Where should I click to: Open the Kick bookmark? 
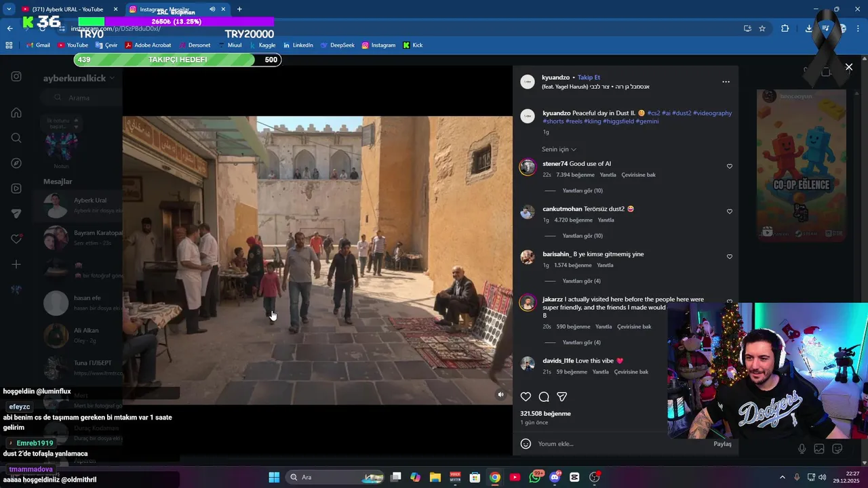click(413, 45)
